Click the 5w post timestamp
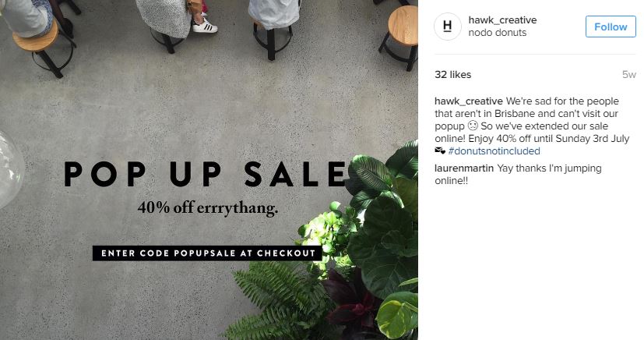The image size is (644, 340). [x=628, y=75]
